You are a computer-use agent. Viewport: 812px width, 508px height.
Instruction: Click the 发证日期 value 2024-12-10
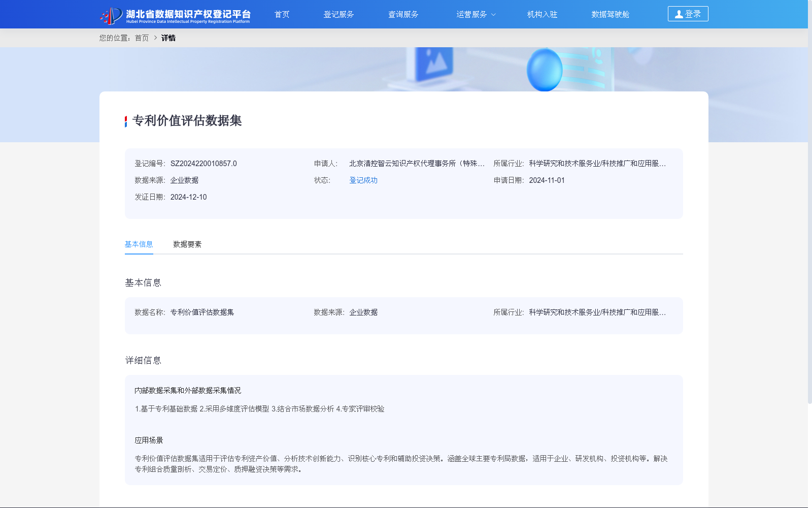[188, 197]
